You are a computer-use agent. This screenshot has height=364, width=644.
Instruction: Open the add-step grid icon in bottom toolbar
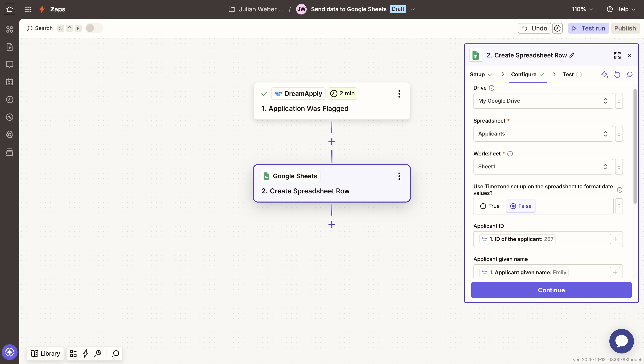click(73, 353)
